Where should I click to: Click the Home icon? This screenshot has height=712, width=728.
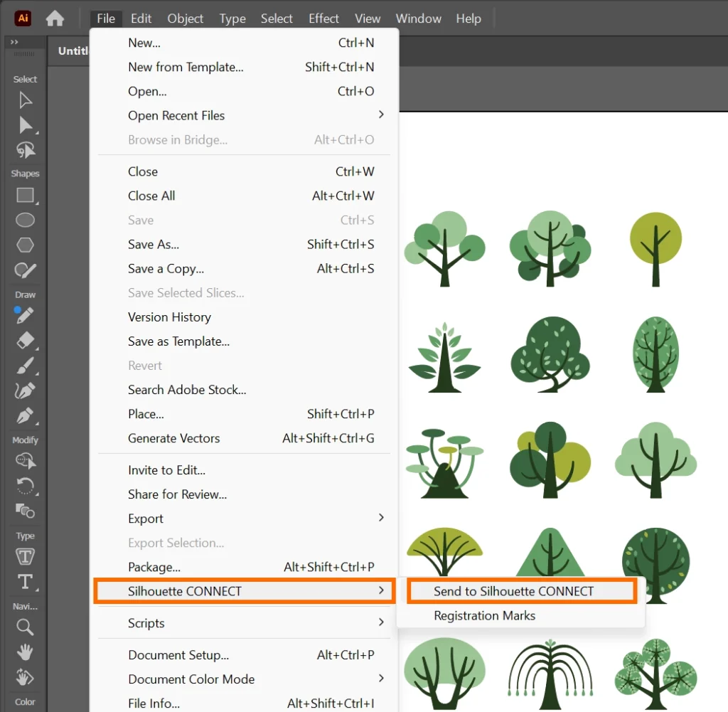tap(55, 19)
